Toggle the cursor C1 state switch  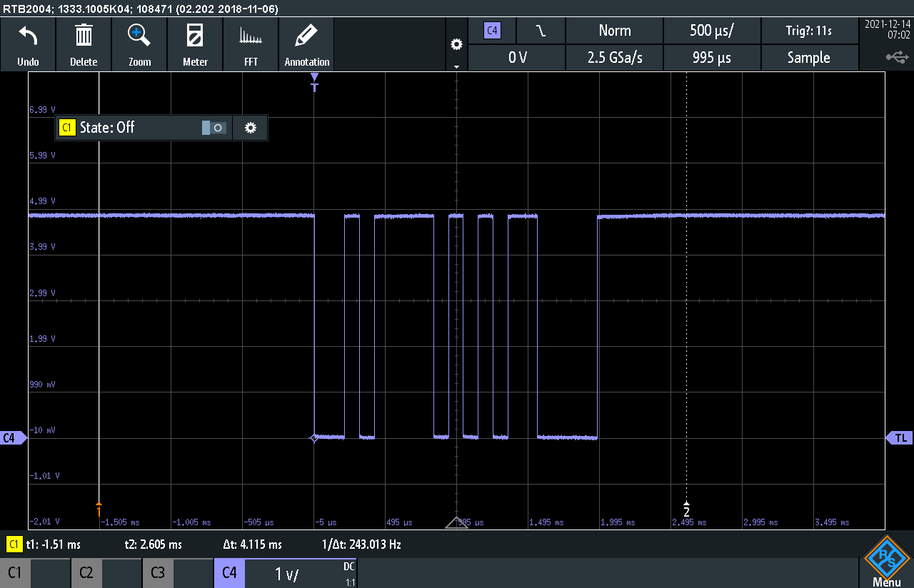214,128
